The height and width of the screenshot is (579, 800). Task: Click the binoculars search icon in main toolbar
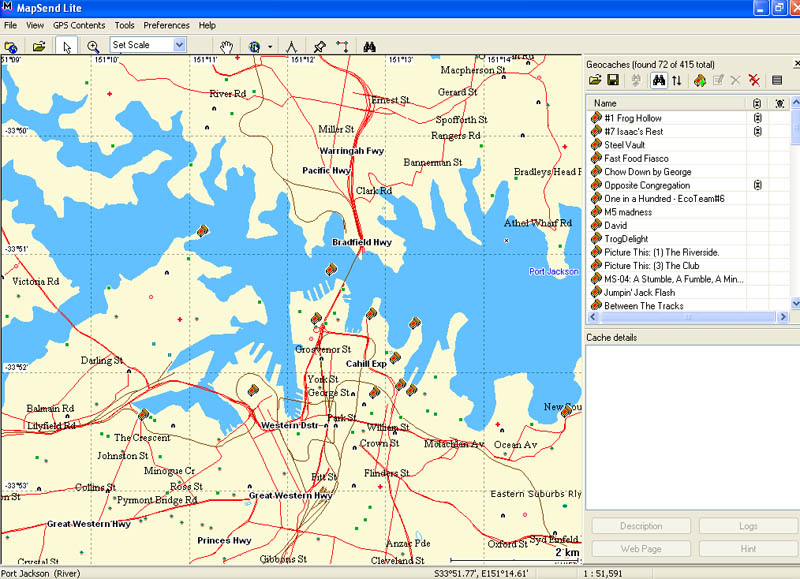pyautogui.click(x=369, y=46)
